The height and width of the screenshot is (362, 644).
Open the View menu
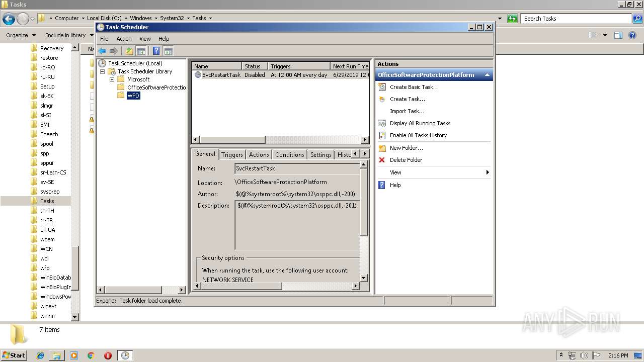pos(145,39)
